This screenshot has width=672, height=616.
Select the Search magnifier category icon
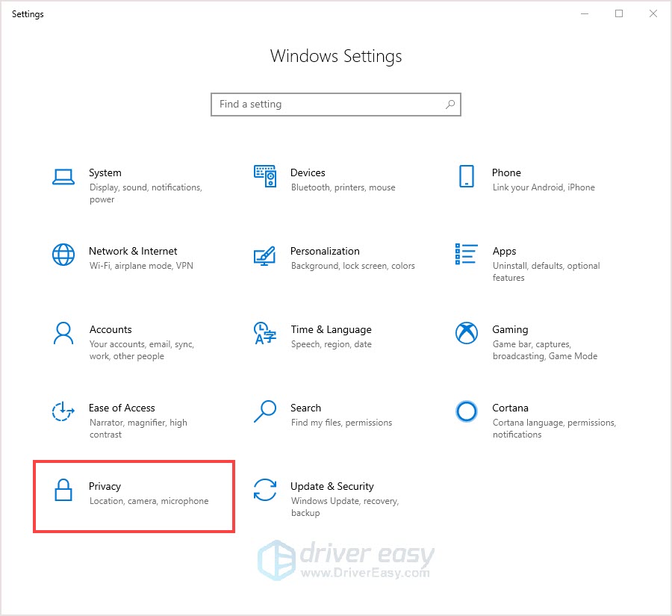pyautogui.click(x=265, y=411)
